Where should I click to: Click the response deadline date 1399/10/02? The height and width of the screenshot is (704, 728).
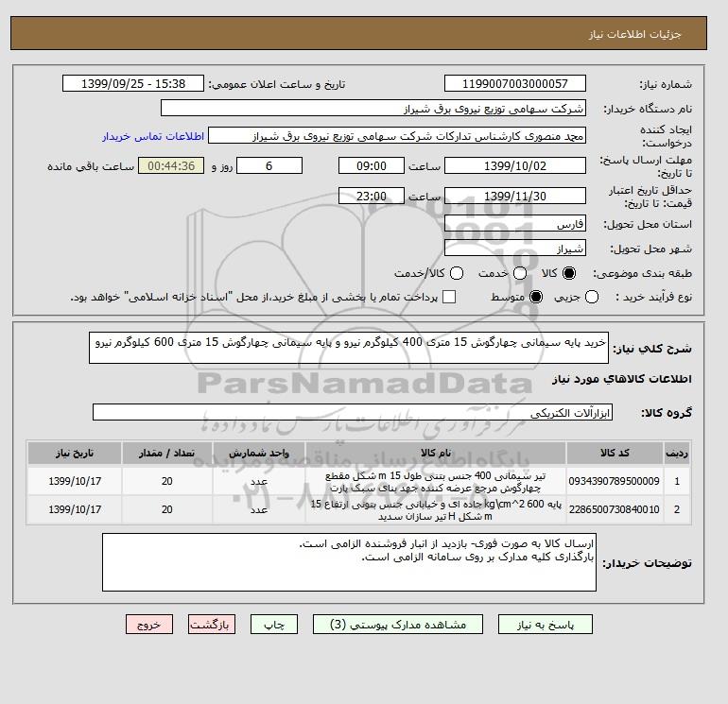tap(515, 165)
